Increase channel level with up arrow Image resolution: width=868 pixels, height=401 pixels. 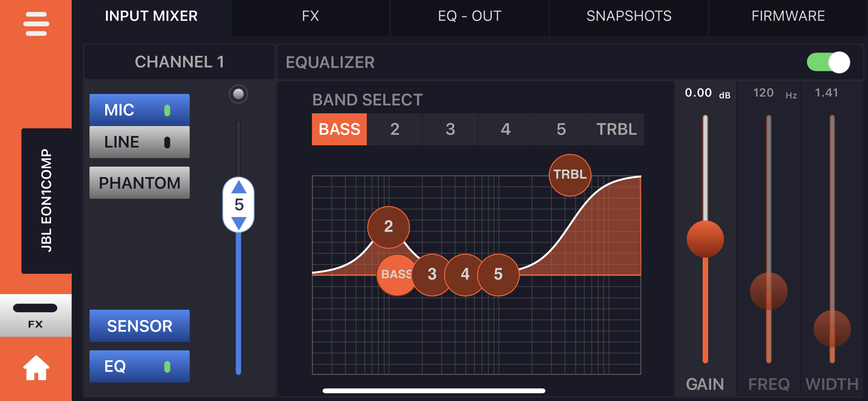click(x=239, y=187)
